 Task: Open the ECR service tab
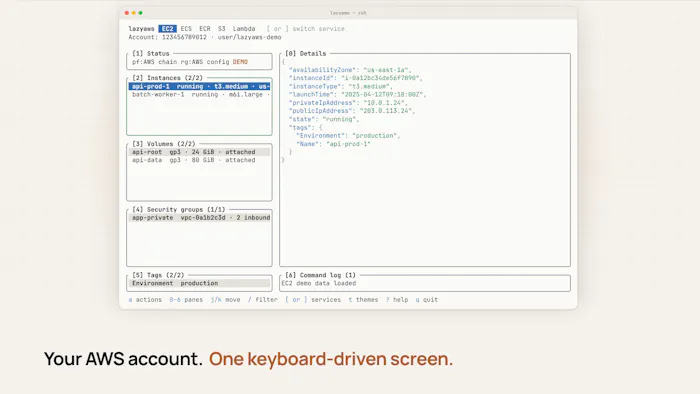click(205, 29)
